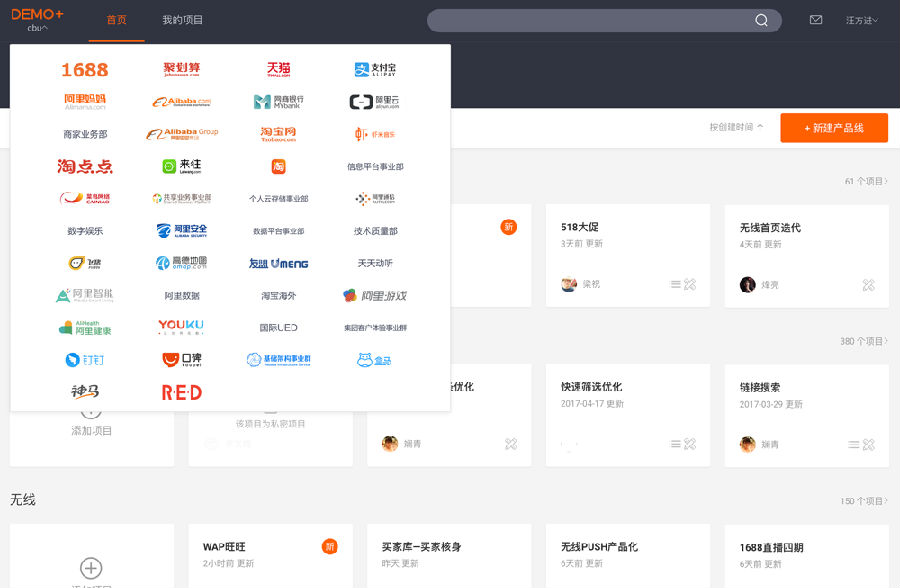Switch to the 首页 tab
The width and height of the screenshot is (900, 588).
click(116, 20)
